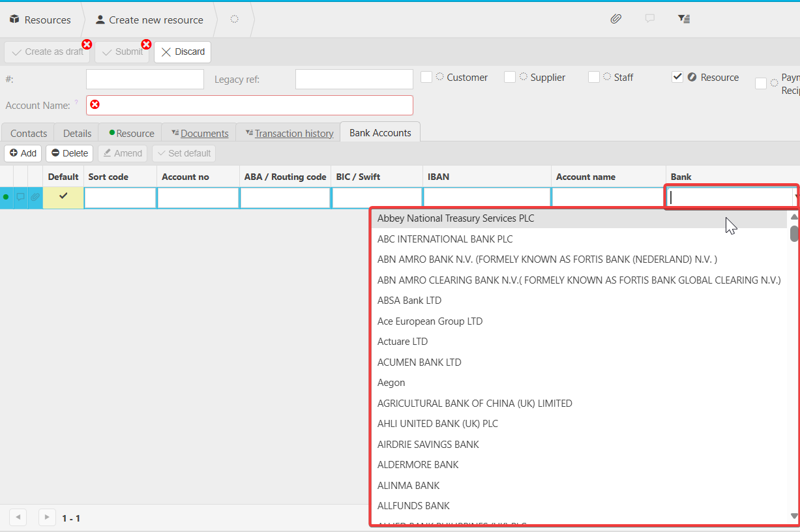Click the # reference input field
Viewport: 800px width, 532px height.
145,79
